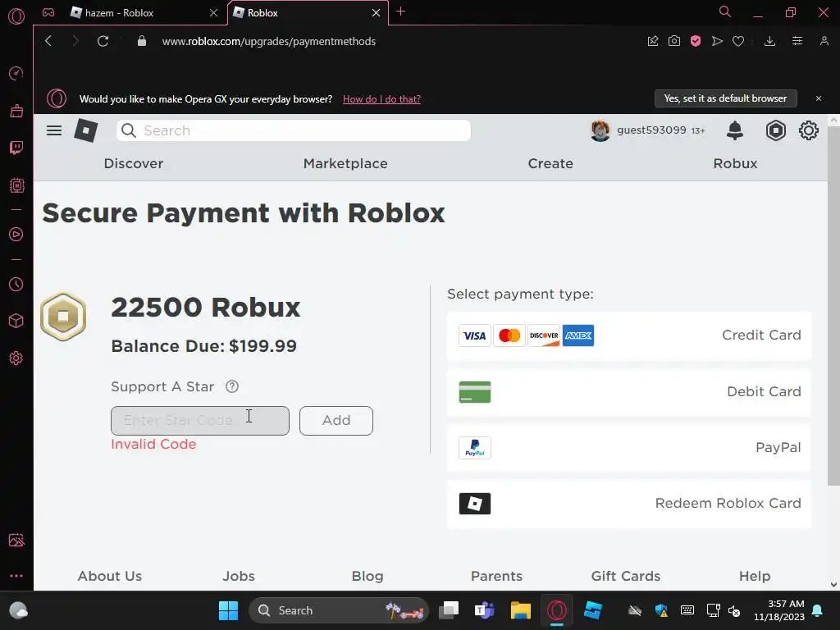Focus the Enter Star Code field
Viewport: 840px width, 630px height.
[200, 421]
